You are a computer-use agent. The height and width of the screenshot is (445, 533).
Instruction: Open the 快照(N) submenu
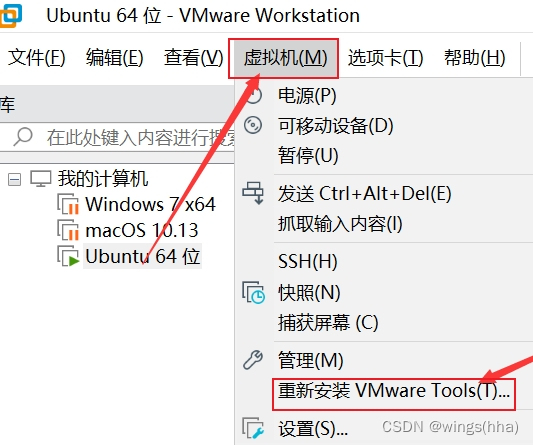(309, 292)
